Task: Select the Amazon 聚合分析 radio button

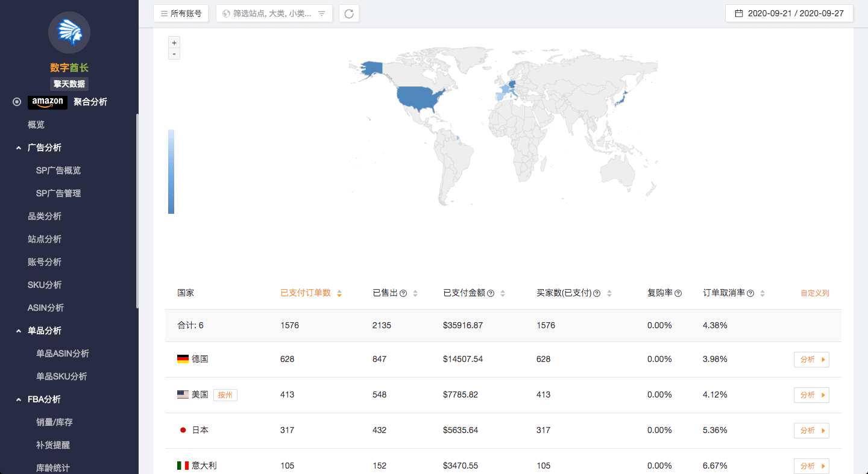Action: [17, 102]
